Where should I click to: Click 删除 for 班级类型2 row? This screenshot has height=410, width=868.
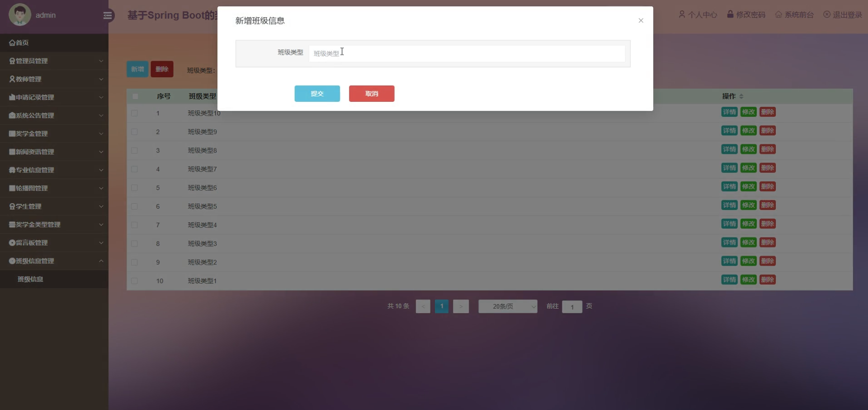[768, 261]
